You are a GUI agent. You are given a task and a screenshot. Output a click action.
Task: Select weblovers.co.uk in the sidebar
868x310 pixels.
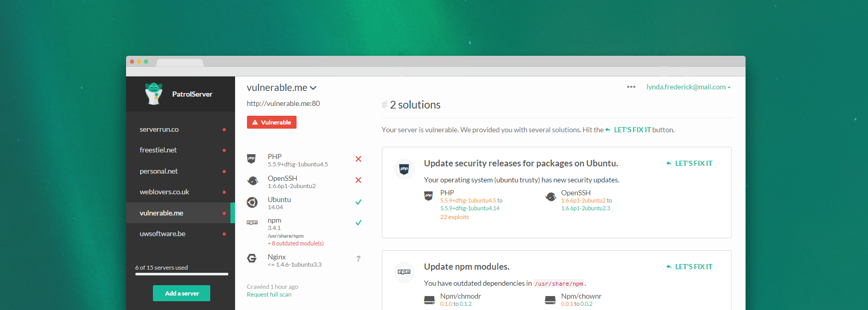(180, 192)
